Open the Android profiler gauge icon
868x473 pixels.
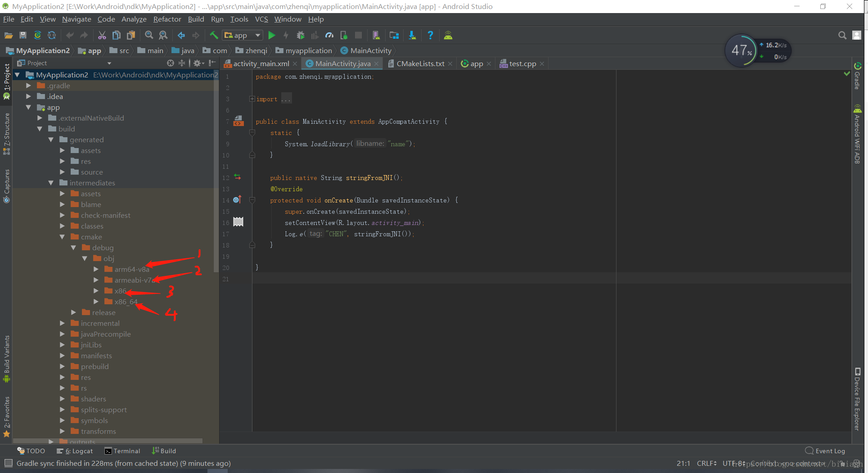tap(329, 35)
